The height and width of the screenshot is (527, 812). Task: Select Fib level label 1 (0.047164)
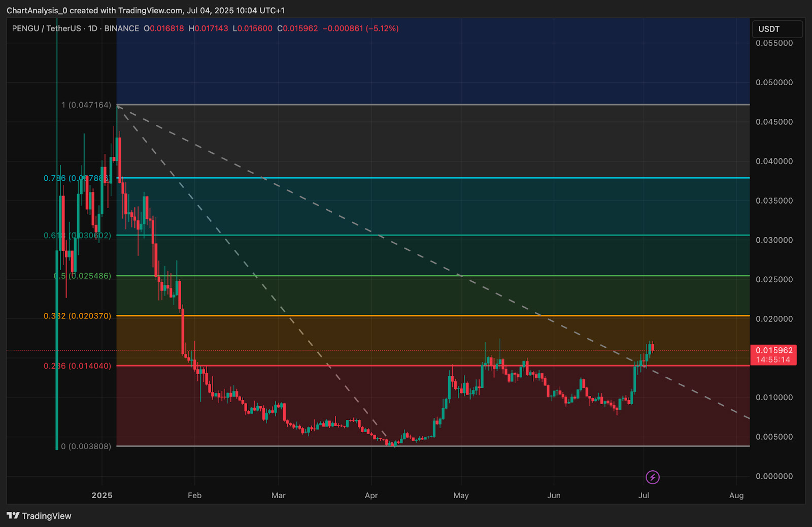(x=86, y=105)
